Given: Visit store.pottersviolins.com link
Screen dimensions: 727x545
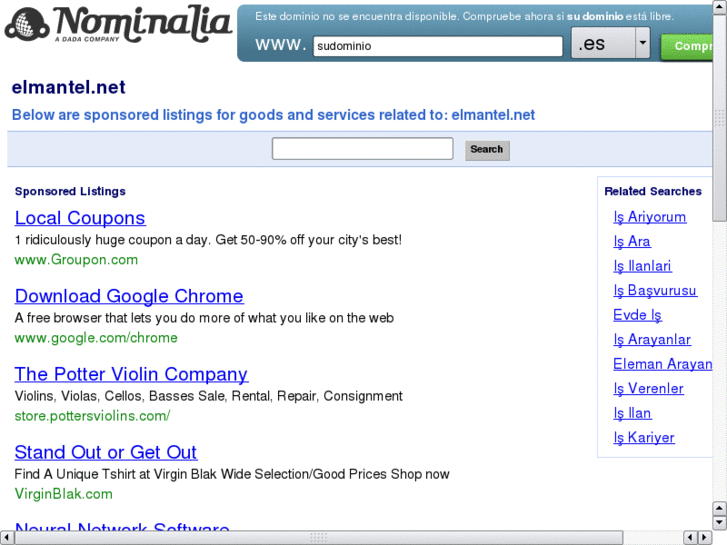Looking at the screenshot, I should [92, 416].
